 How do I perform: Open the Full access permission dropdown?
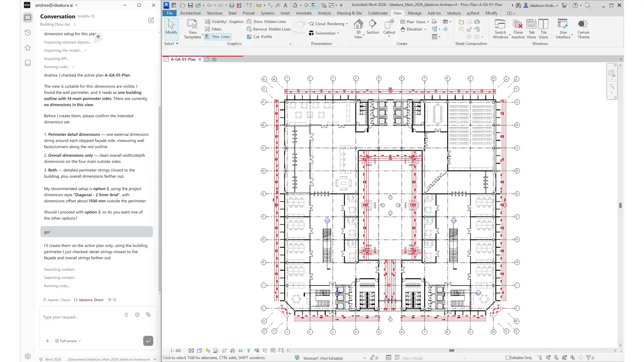68,341
